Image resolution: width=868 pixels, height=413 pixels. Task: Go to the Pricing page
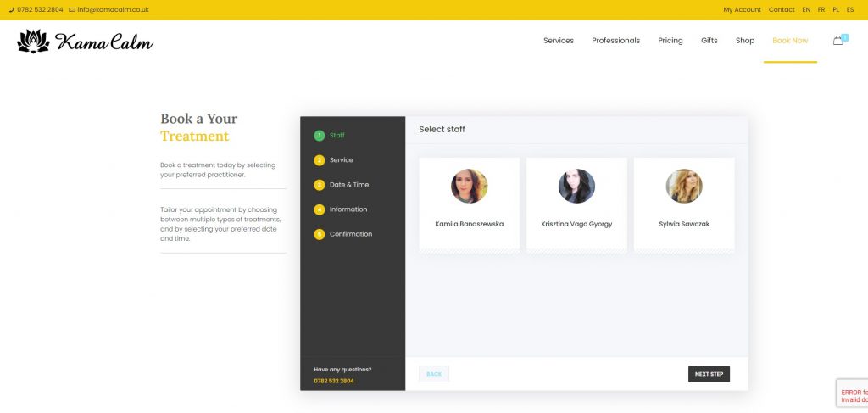tap(670, 41)
